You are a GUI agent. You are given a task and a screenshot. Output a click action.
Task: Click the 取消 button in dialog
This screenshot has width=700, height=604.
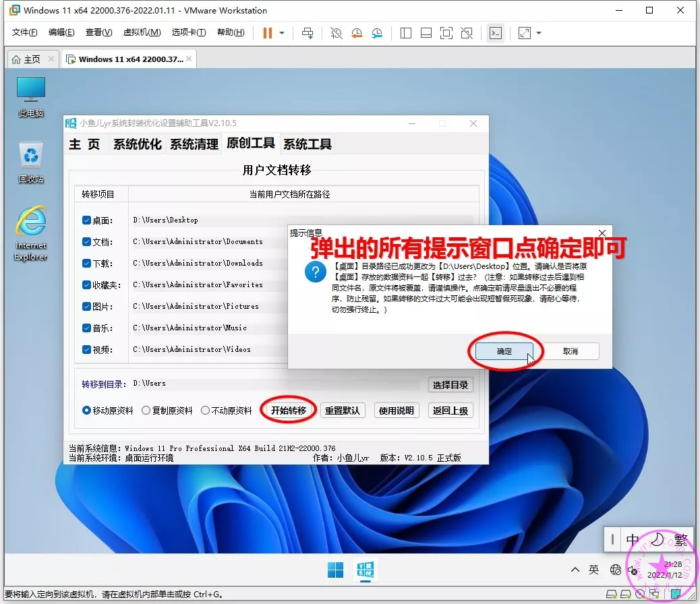coord(571,351)
